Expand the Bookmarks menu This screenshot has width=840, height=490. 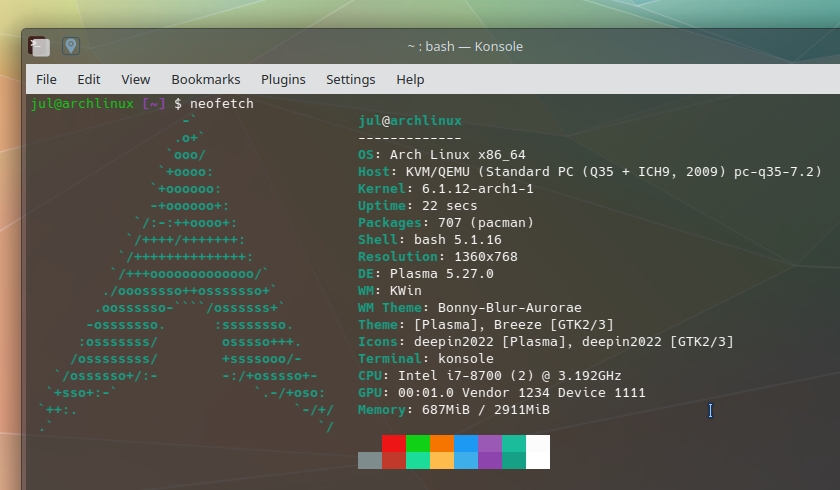click(205, 80)
